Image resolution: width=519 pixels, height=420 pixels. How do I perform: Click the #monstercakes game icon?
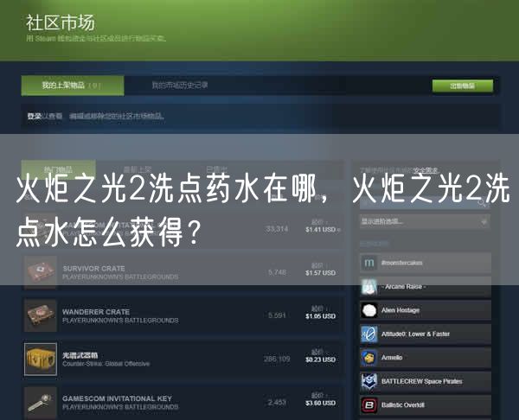(368, 263)
